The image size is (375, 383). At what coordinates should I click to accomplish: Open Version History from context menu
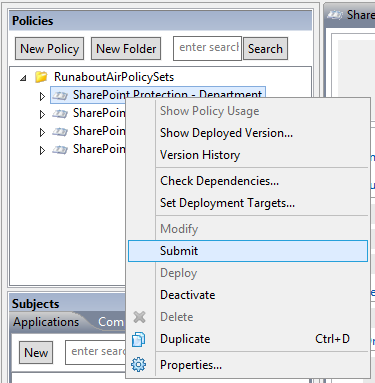(x=248, y=155)
